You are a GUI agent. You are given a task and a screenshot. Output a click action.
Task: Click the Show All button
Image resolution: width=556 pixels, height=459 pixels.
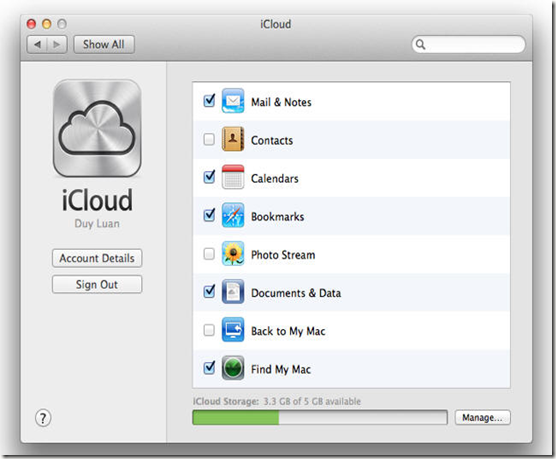click(x=104, y=45)
